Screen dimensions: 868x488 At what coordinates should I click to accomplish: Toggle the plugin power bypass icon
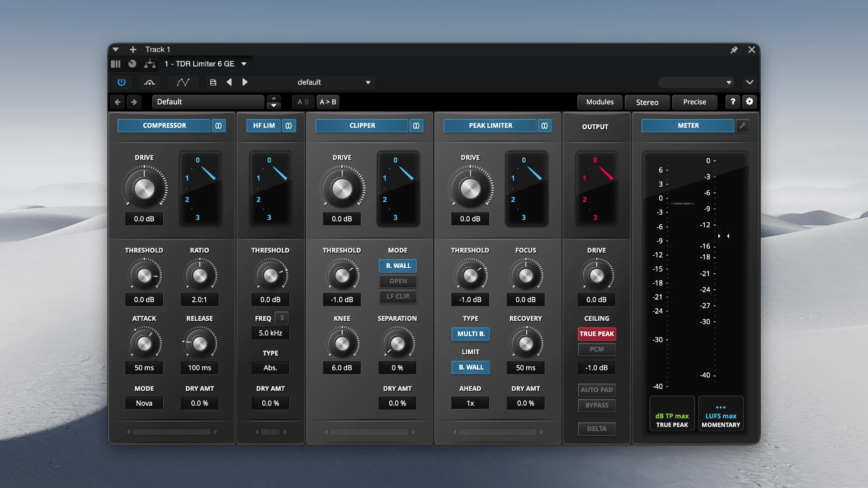[x=121, y=82]
